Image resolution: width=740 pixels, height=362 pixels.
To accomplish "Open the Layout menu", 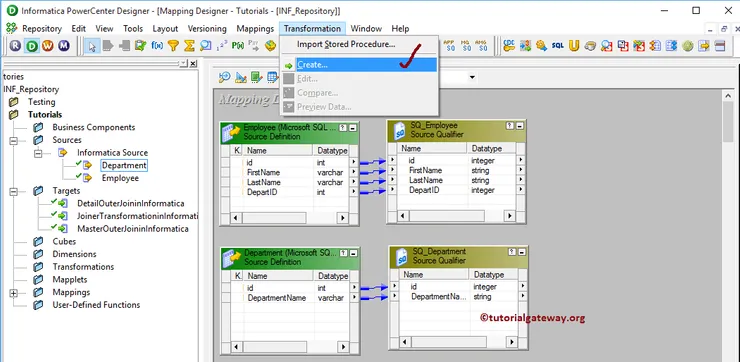I will click(x=165, y=29).
